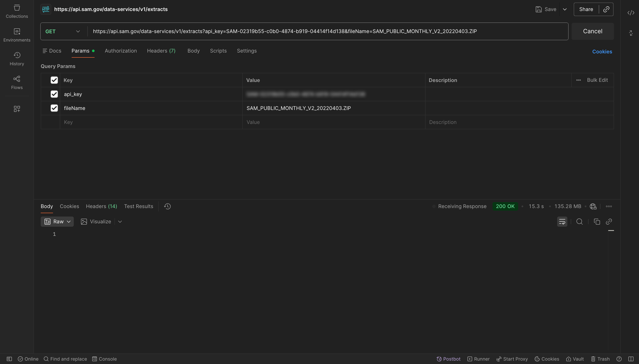Open the response history clock icon

[x=167, y=206]
